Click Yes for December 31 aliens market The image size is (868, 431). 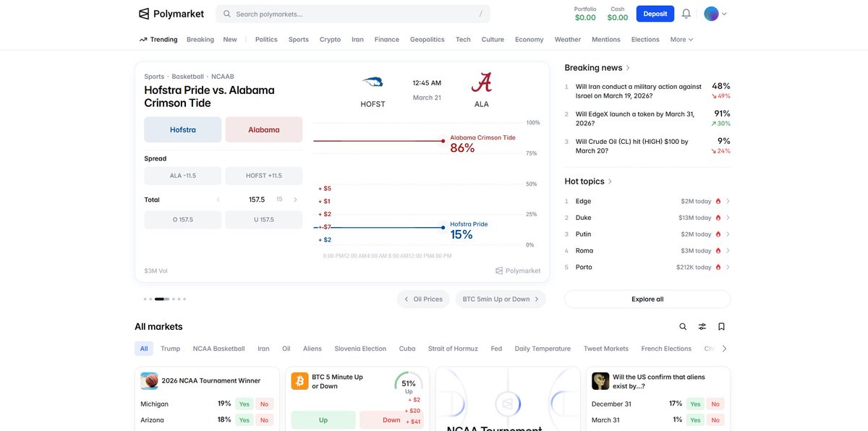695,404
